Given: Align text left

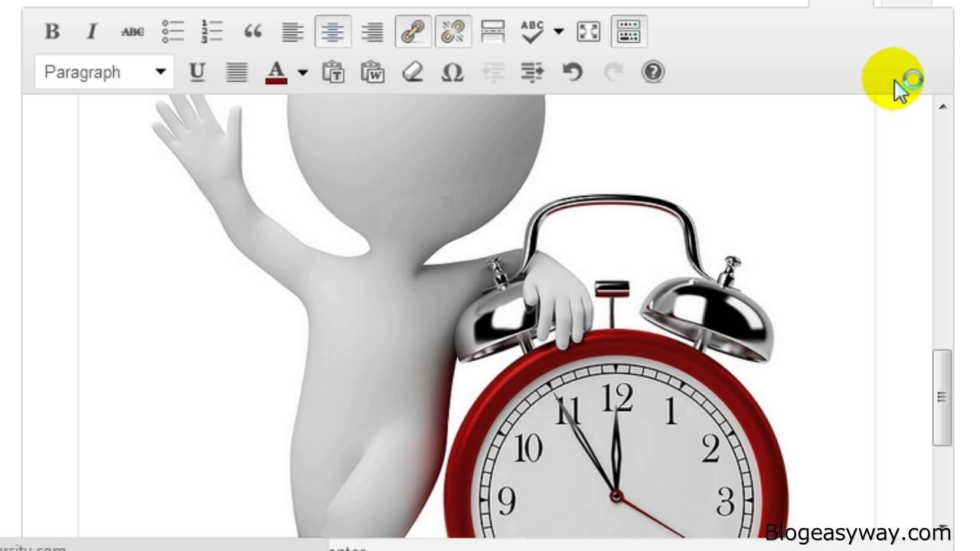Looking at the screenshot, I should click(x=292, y=31).
